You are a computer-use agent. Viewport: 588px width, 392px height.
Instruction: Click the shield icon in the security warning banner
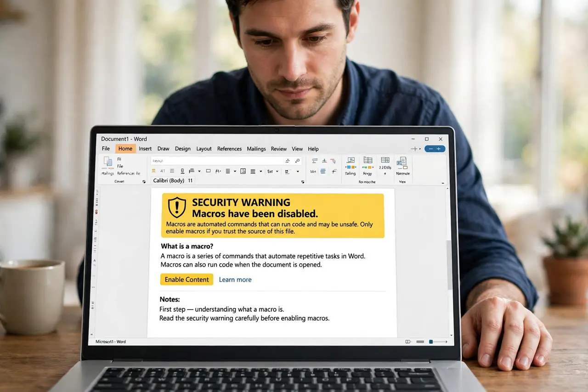click(x=177, y=207)
